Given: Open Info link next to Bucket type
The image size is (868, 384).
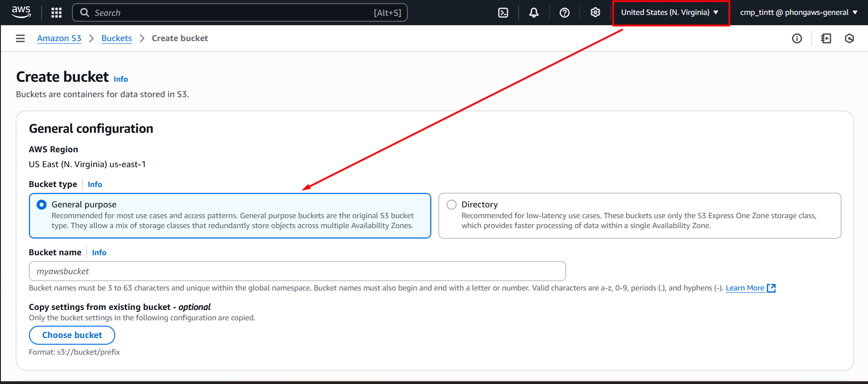Looking at the screenshot, I should click(x=95, y=184).
